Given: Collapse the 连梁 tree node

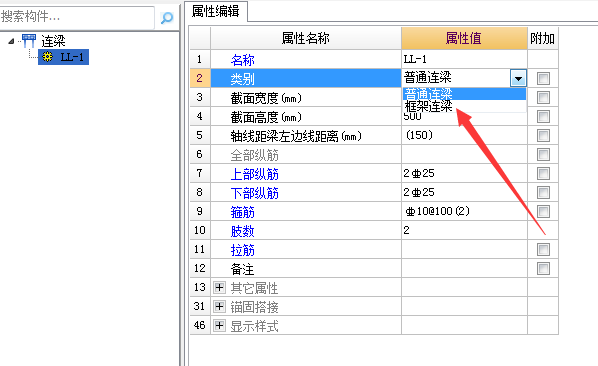Looking at the screenshot, I should click(11, 41).
